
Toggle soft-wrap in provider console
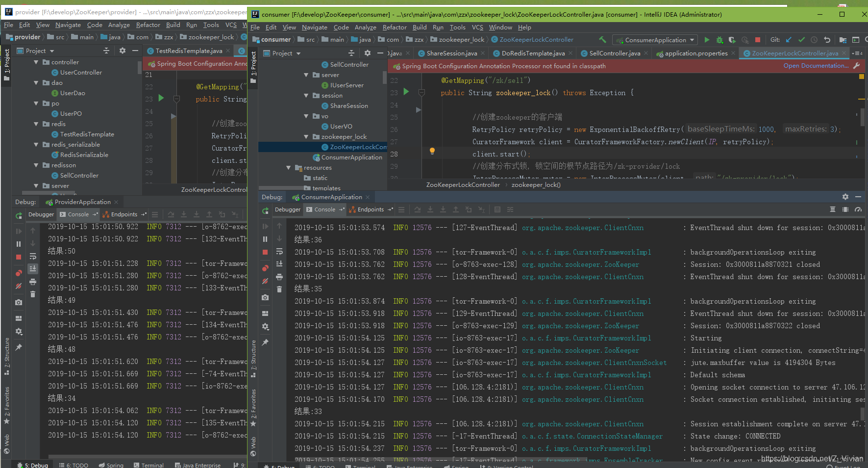33,256
